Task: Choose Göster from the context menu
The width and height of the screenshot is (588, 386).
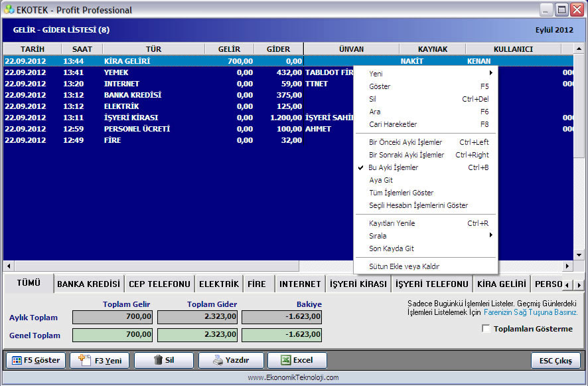Action: coord(425,86)
